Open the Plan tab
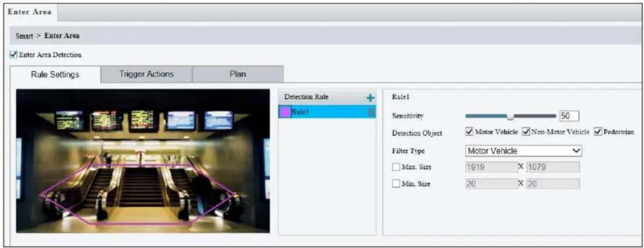 (x=238, y=74)
